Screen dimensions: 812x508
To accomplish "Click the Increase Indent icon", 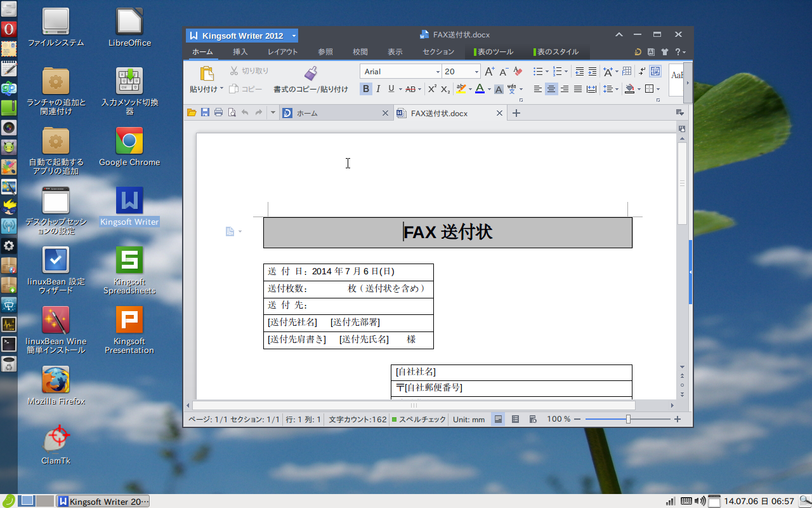I will [x=593, y=72].
